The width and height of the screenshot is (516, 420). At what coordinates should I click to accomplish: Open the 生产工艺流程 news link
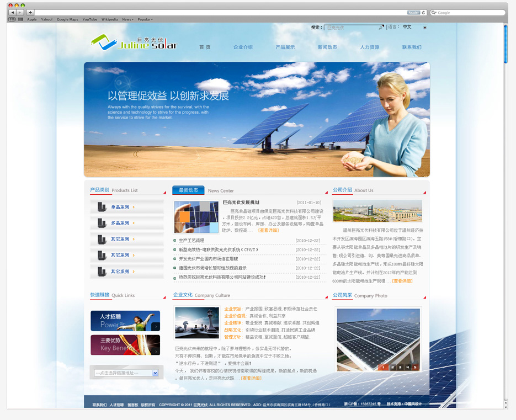[191, 241]
